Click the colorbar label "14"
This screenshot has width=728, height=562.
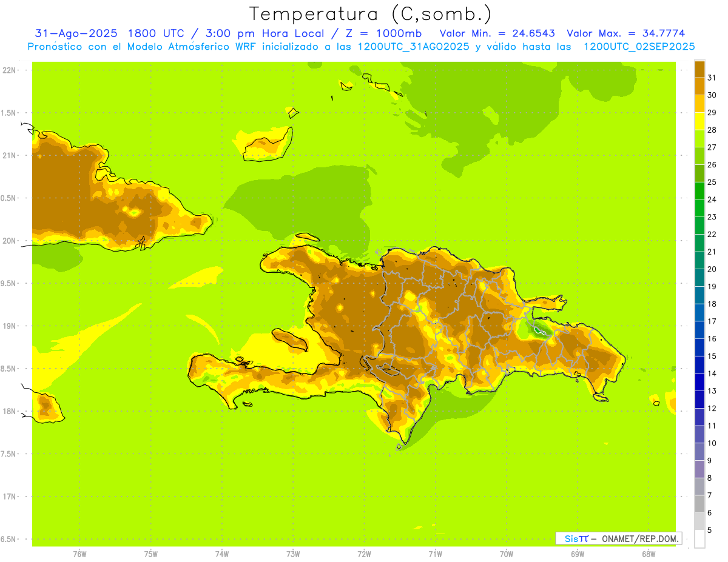(712, 373)
